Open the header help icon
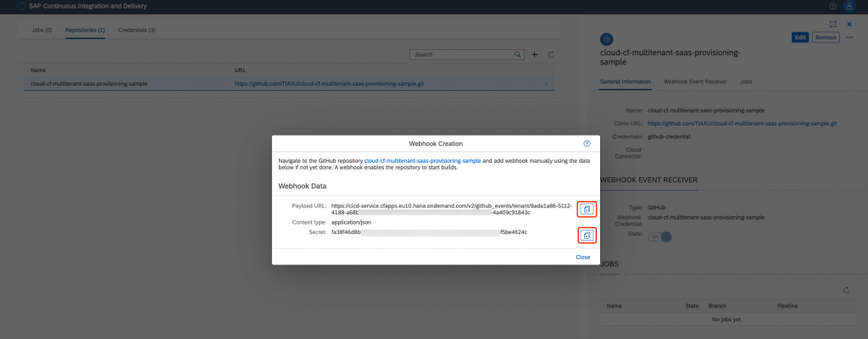This screenshot has width=868, height=339. point(833,6)
